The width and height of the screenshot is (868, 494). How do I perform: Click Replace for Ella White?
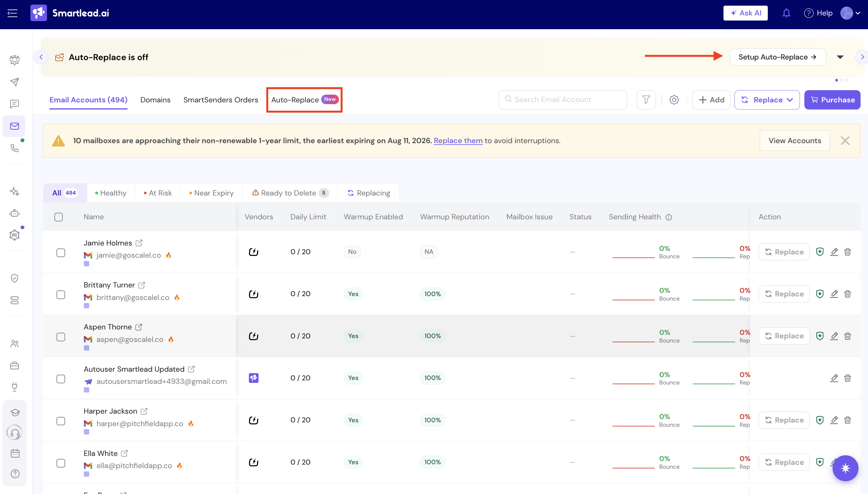tap(784, 462)
